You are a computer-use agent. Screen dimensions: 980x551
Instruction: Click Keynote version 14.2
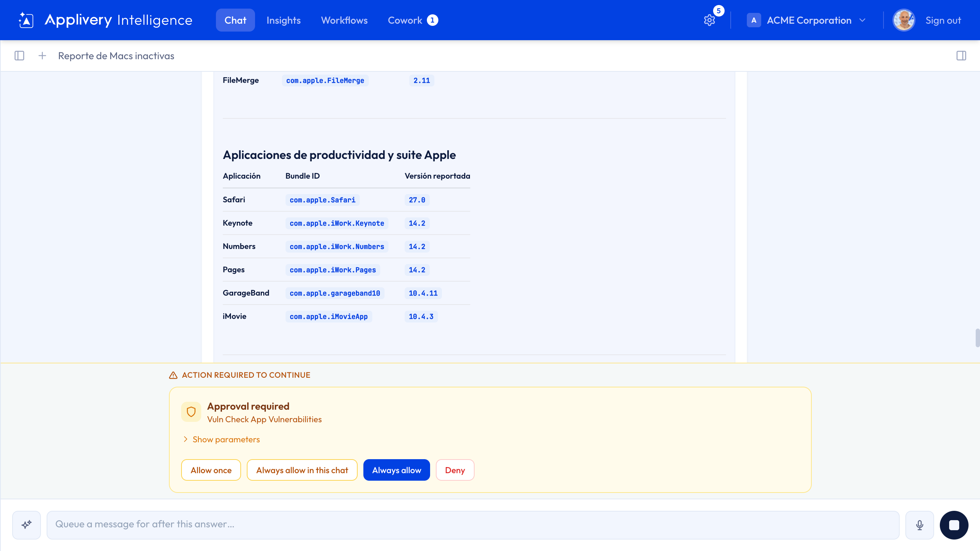click(417, 223)
